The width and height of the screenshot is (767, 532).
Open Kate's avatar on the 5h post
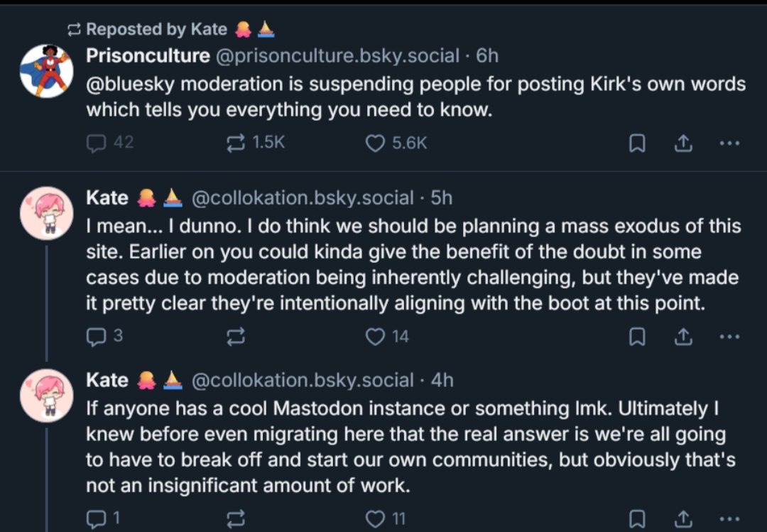click(x=46, y=213)
